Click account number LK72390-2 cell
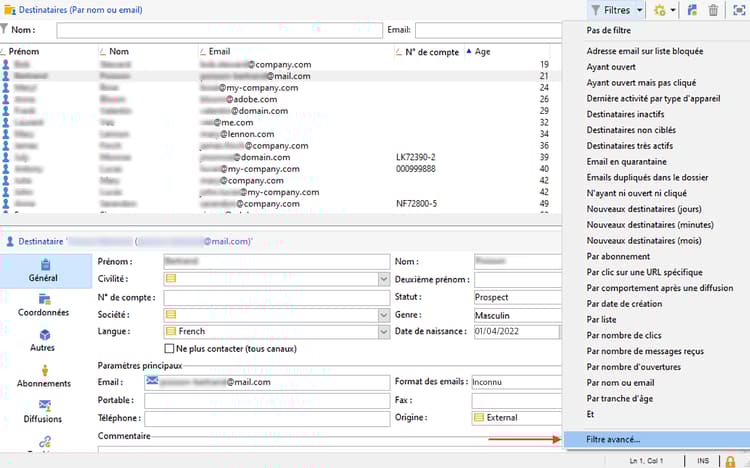Viewport: 750px width, 468px height. (416, 157)
